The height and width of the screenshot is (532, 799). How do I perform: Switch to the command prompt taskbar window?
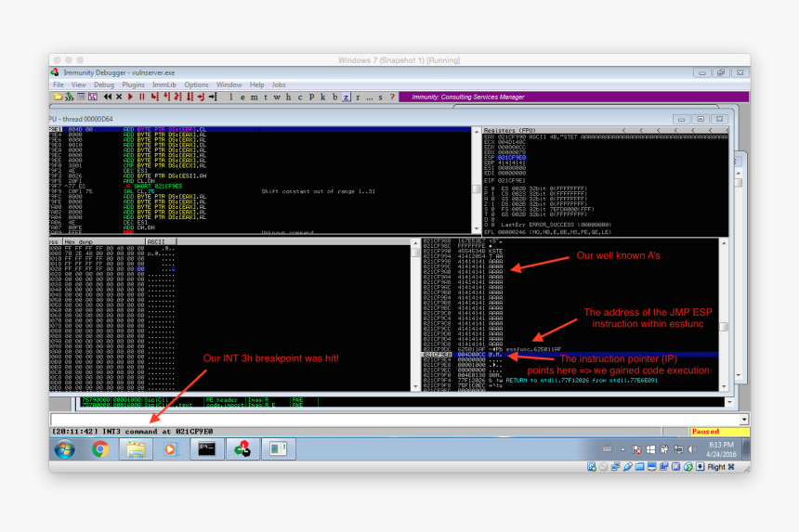pos(206,449)
